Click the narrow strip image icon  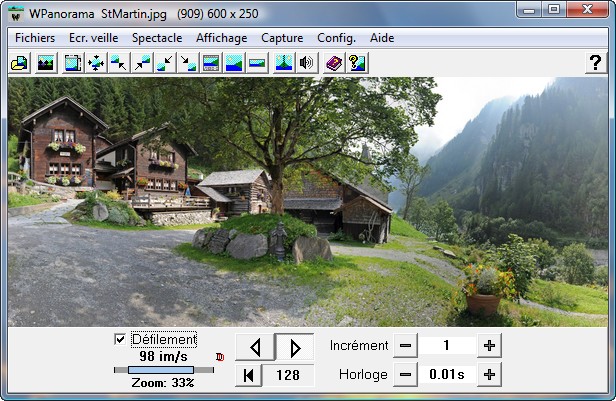coord(257,63)
